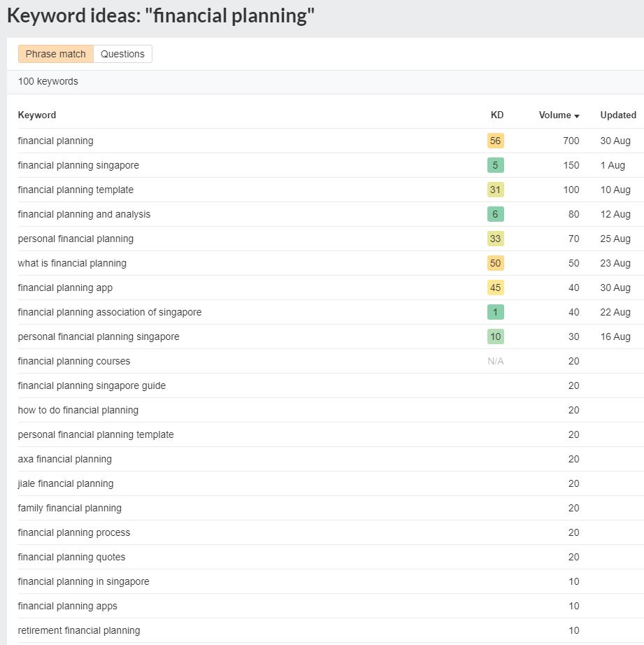The height and width of the screenshot is (645, 644).
Task: Open 'financial planning quotes' keyword
Action: click(x=71, y=557)
